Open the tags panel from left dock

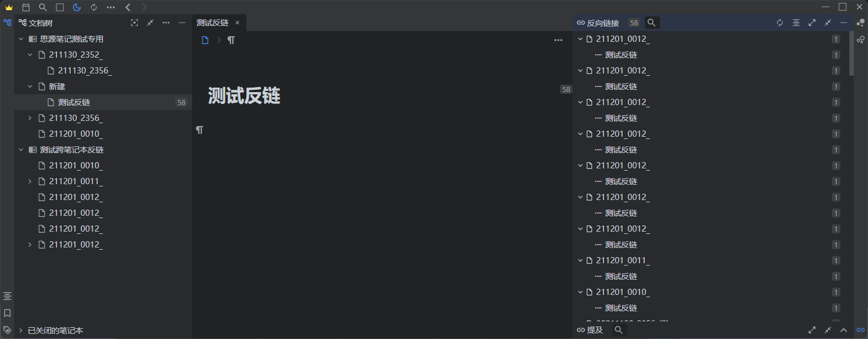click(7, 330)
